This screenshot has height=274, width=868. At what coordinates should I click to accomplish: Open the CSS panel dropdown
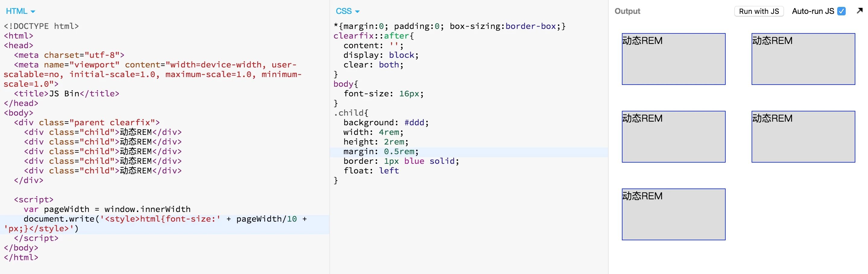347,11
